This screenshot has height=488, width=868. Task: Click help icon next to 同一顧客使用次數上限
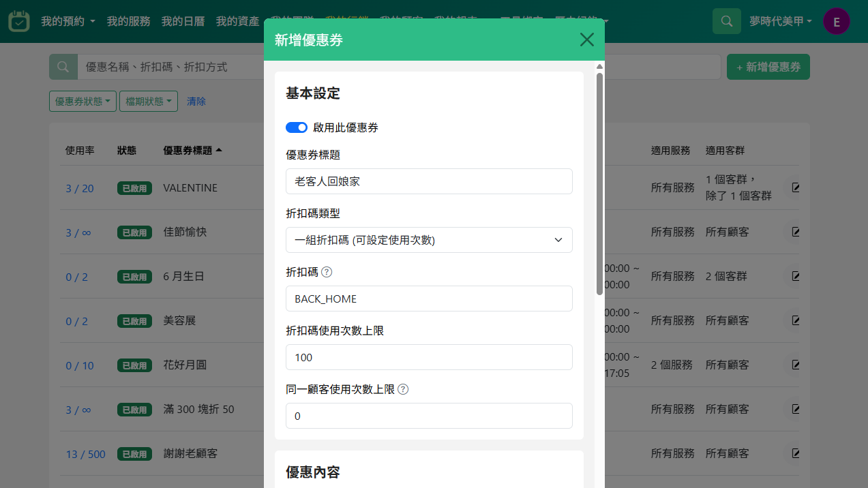[403, 389]
